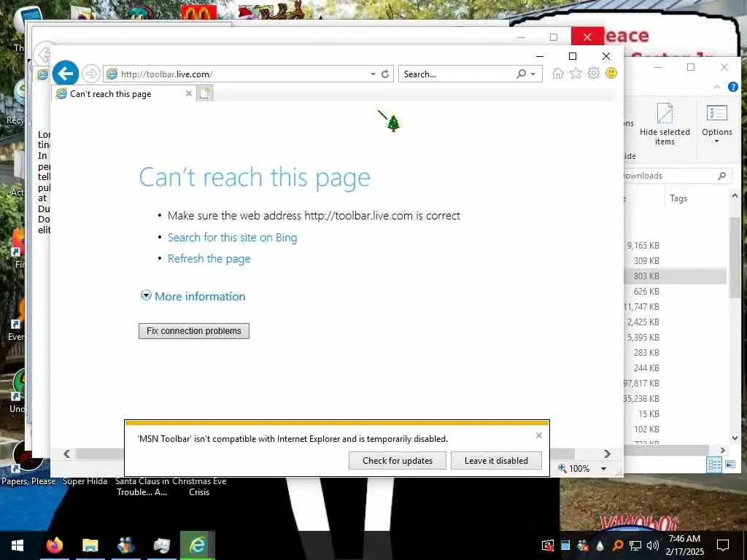The image size is (747, 560).
Task: Click 'Leave it disabled' button
Action: [x=496, y=461]
